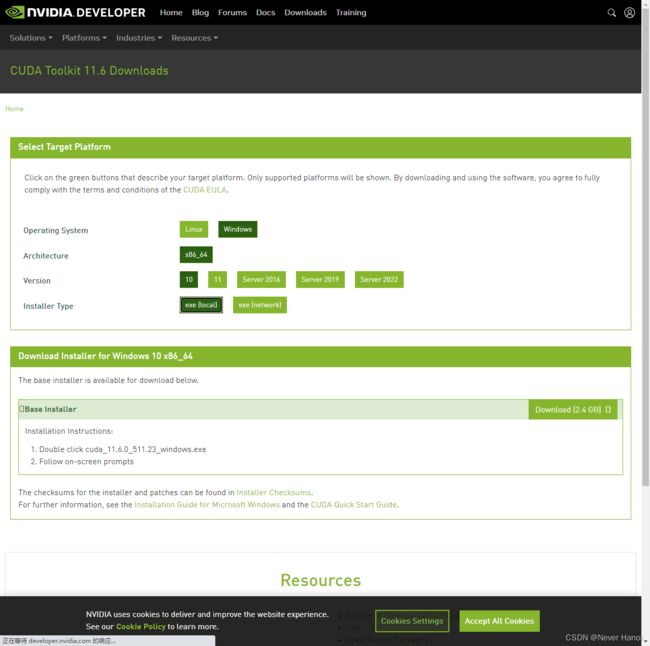Open the CUDA EULA link

tap(205, 190)
